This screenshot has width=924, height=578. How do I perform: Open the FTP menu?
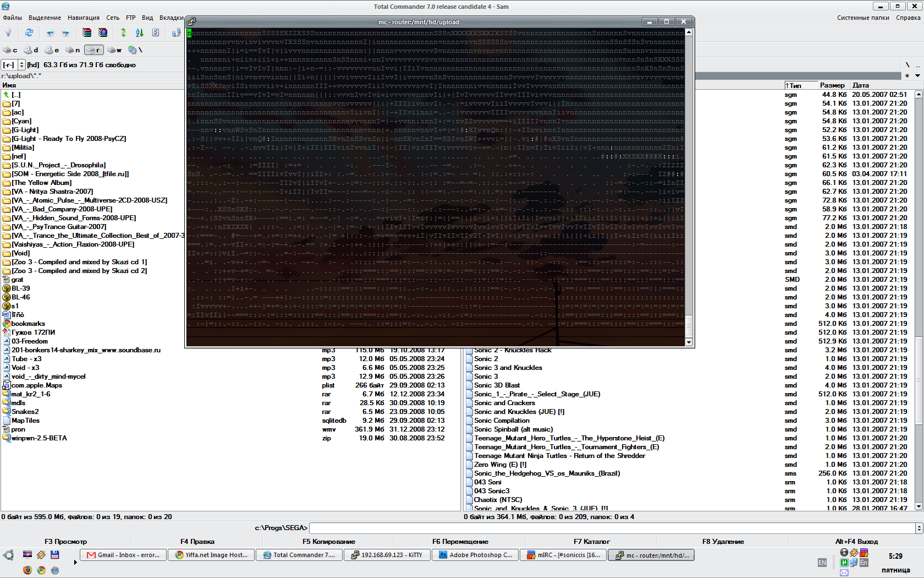[x=131, y=18]
